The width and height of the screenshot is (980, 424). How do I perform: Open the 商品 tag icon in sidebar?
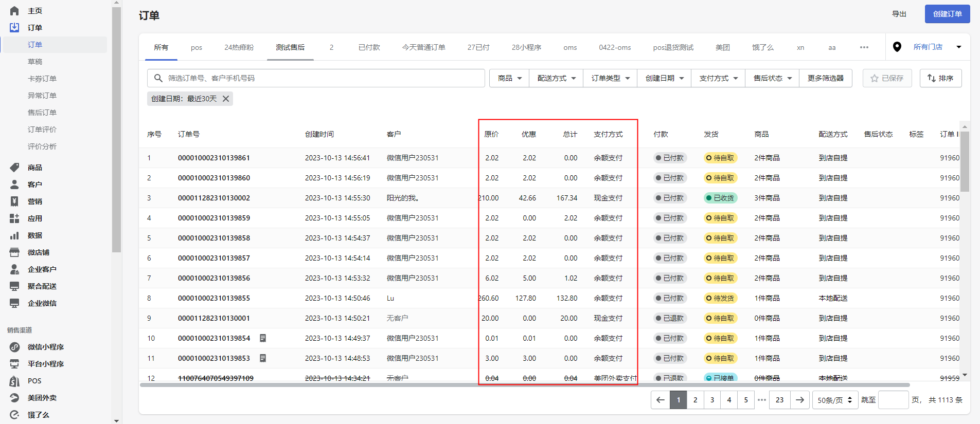click(14, 168)
